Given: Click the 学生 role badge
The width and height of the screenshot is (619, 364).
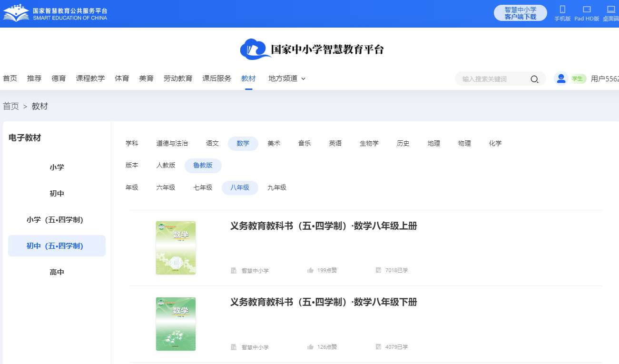Looking at the screenshot, I should 578,79.
